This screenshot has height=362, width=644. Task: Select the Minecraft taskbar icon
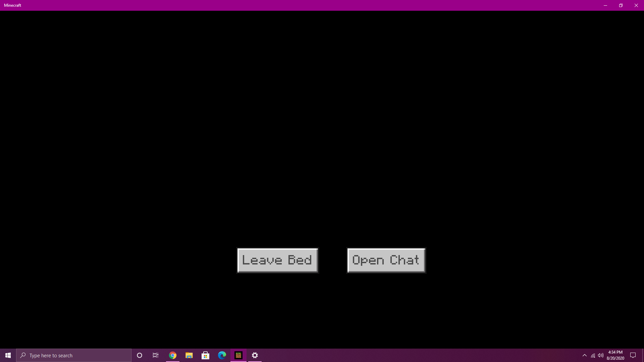pyautogui.click(x=238, y=355)
